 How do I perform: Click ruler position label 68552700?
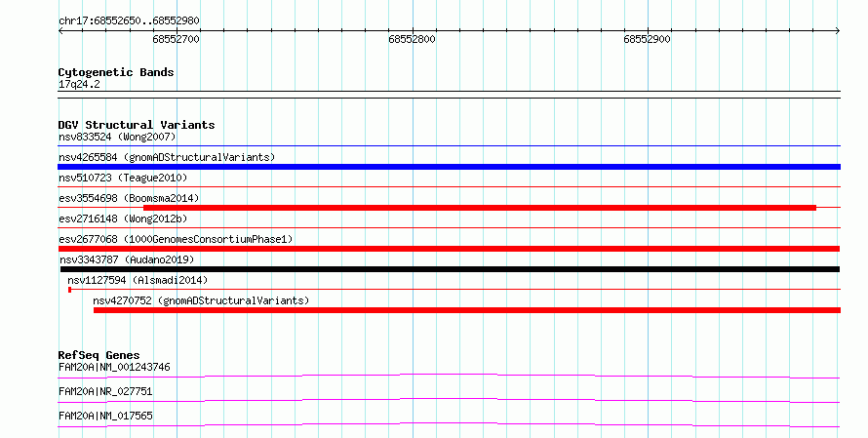point(176,39)
